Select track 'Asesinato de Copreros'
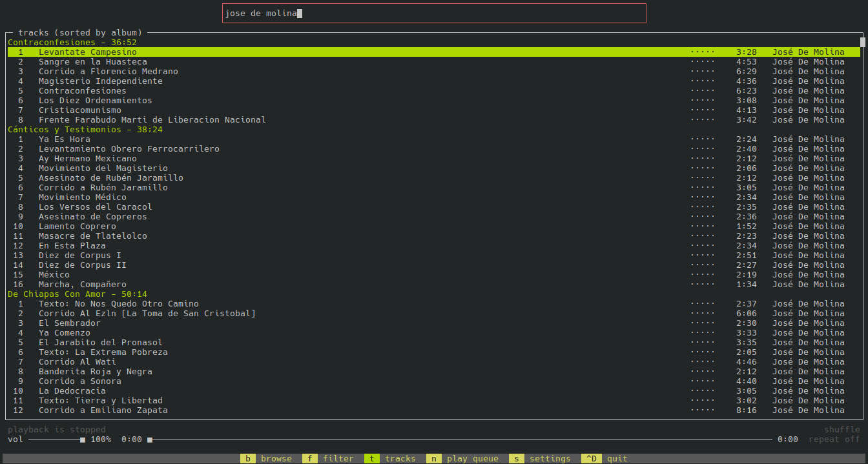The image size is (868, 464). point(434,217)
